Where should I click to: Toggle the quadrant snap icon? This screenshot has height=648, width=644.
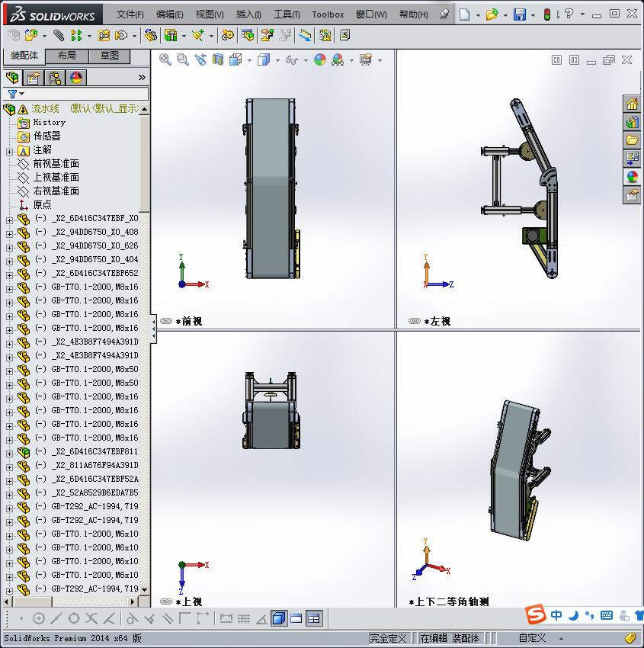73,618
